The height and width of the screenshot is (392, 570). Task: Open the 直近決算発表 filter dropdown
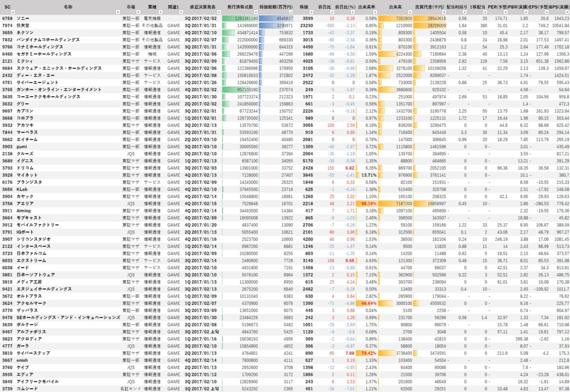pyautogui.click(x=219, y=12)
